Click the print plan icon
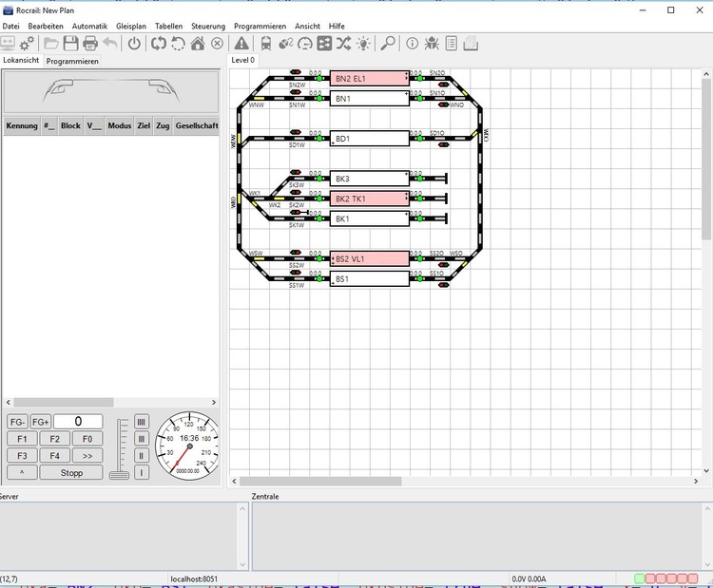713x588 pixels. click(90, 43)
